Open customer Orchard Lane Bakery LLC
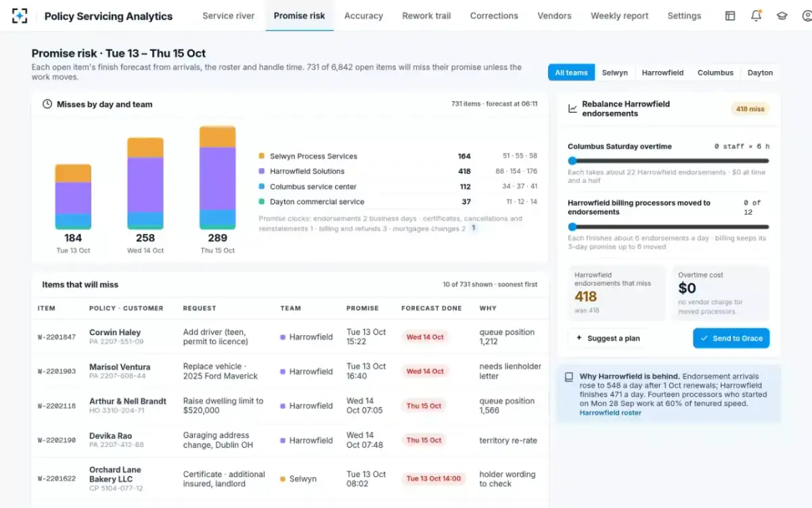This screenshot has height=508, width=812. (115, 474)
